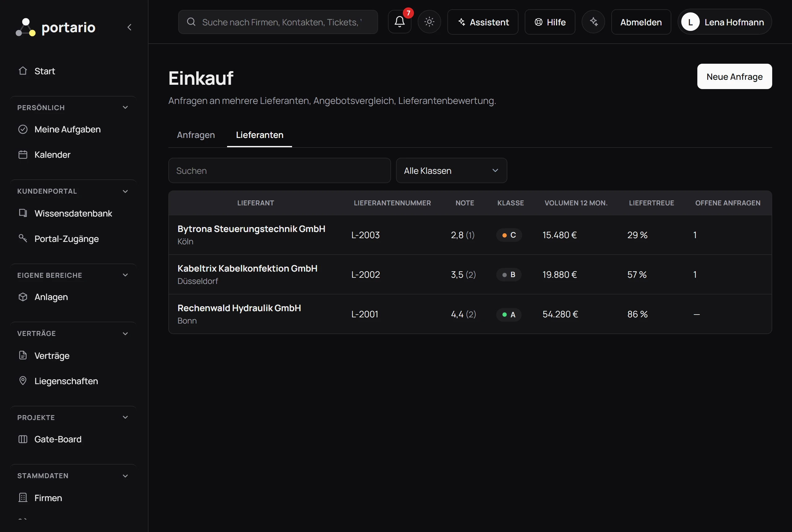Open Liegenschaften
Image resolution: width=792 pixels, height=532 pixels.
click(x=74, y=381)
